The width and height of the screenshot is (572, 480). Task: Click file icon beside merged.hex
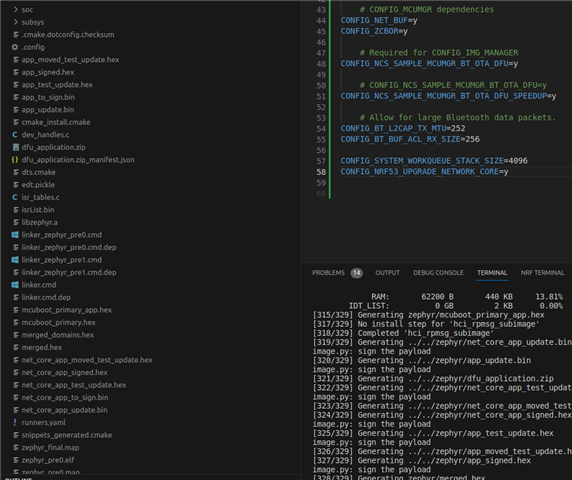[16, 347]
